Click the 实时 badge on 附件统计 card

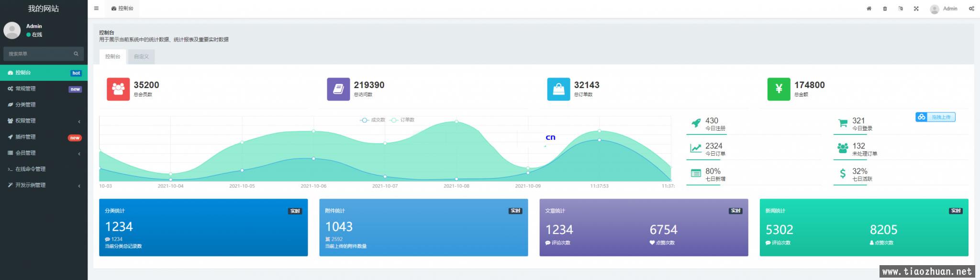point(515,211)
